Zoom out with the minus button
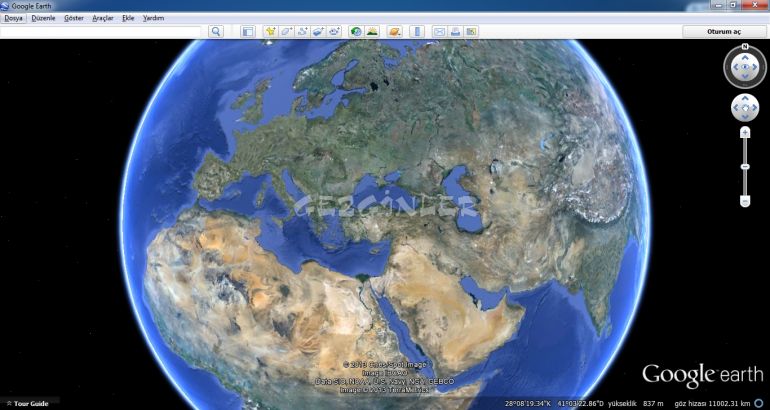Screen dimensions: 770x410 (x=745, y=201)
